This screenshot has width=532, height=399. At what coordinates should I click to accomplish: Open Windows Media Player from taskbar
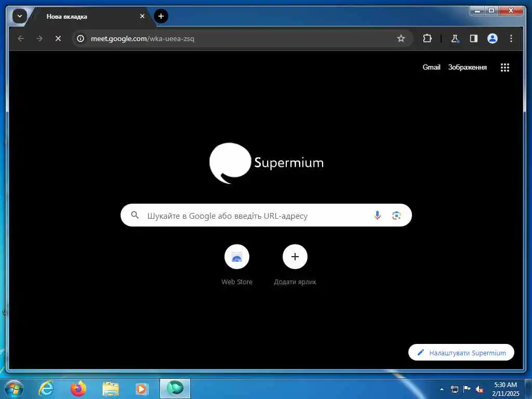142,389
